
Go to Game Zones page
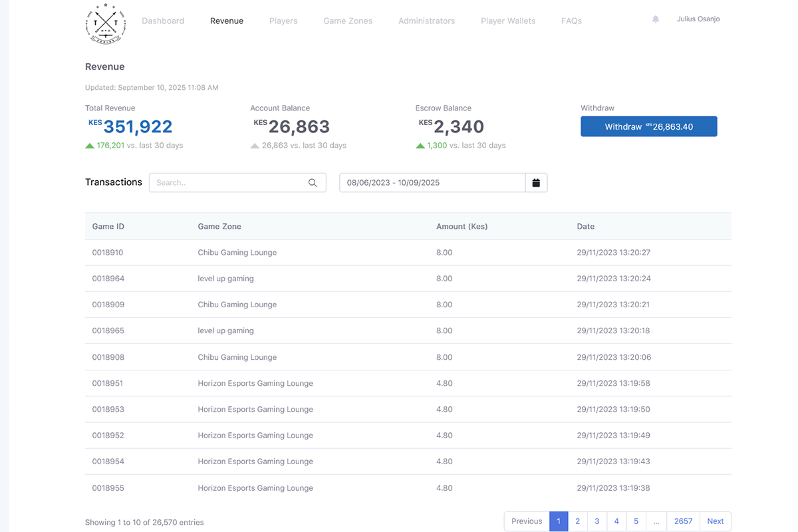(x=348, y=21)
